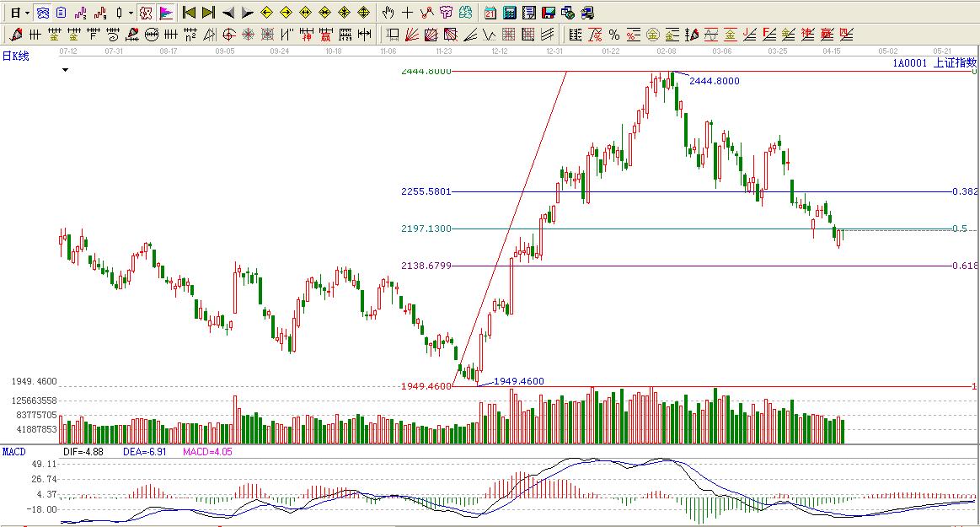Image resolution: width=980 pixels, height=527 pixels.
Task: Toggle the red framed indicator button
Action: point(146,13)
